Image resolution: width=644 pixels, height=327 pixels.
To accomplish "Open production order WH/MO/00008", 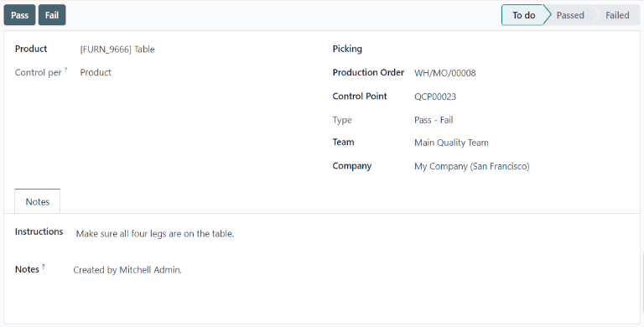I will (x=444, y=73).
